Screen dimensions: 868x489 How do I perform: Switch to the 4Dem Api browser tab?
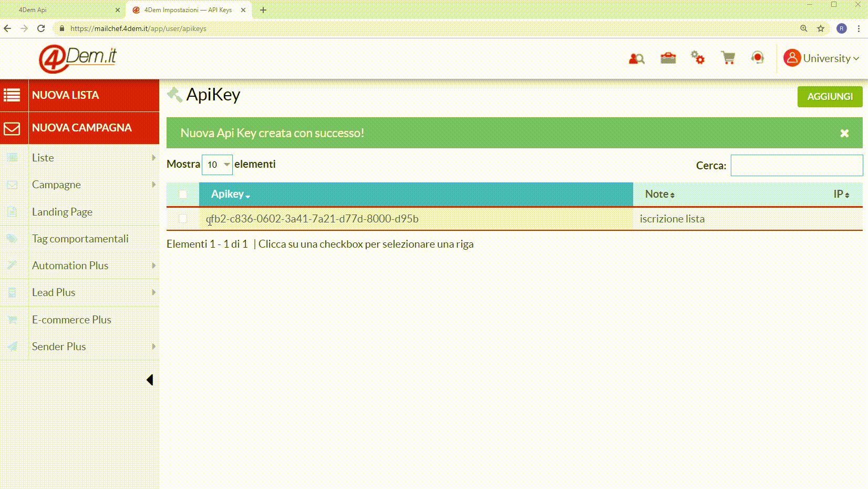[x=63, y=10]
